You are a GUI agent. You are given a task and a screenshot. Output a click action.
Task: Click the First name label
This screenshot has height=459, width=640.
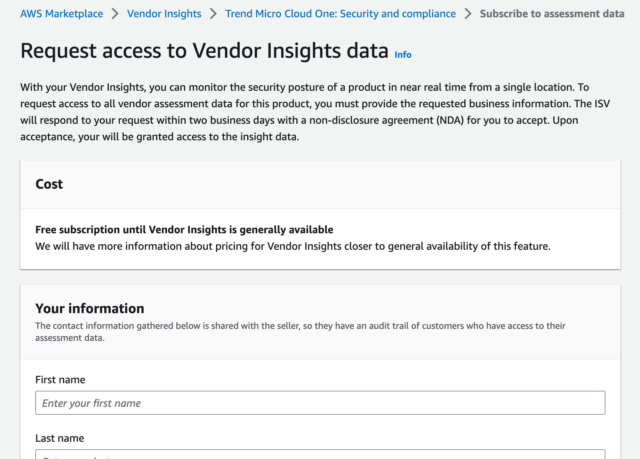point(60,380)
